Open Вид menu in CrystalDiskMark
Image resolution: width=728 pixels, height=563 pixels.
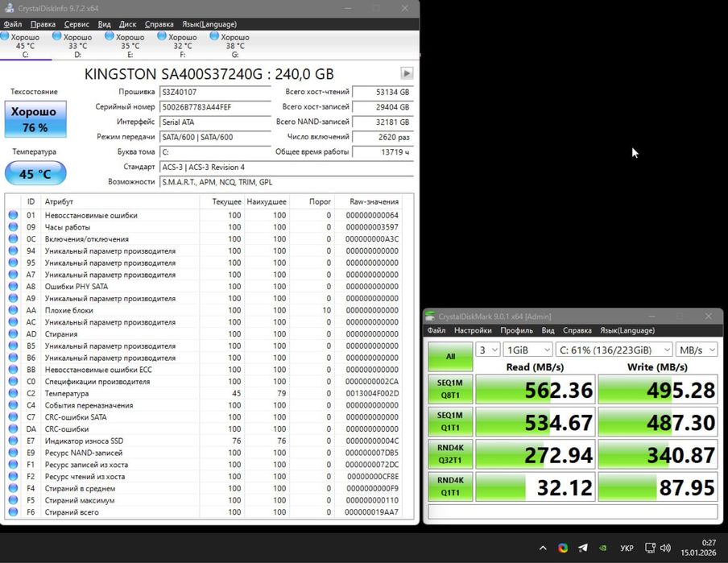point(548,330)
